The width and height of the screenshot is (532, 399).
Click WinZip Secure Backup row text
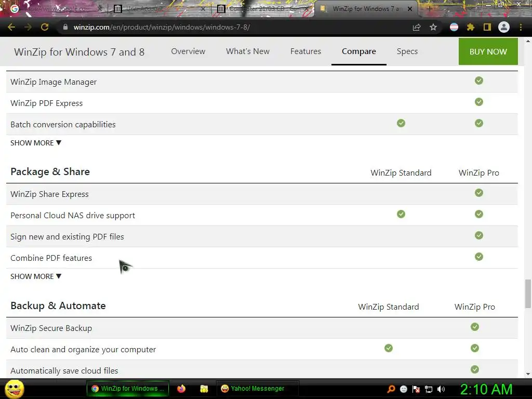point(51,328)
